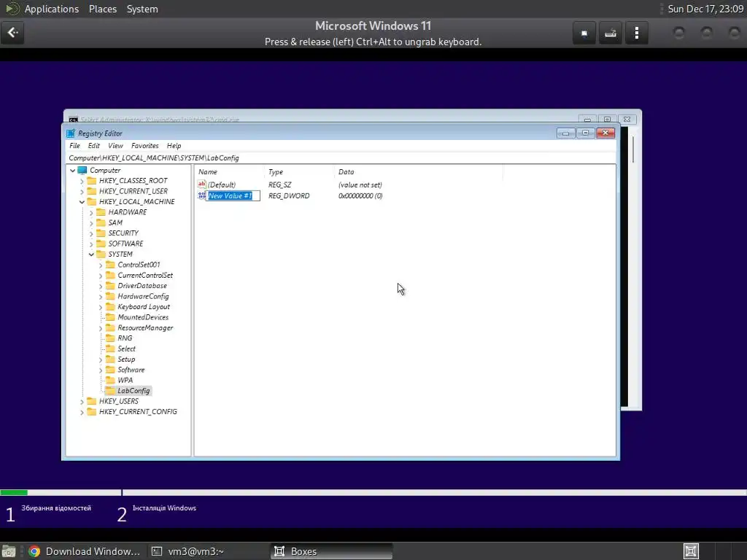Click the RNG folder icon
Viewport: 747px width, 560px height.
tap(111, 338)
